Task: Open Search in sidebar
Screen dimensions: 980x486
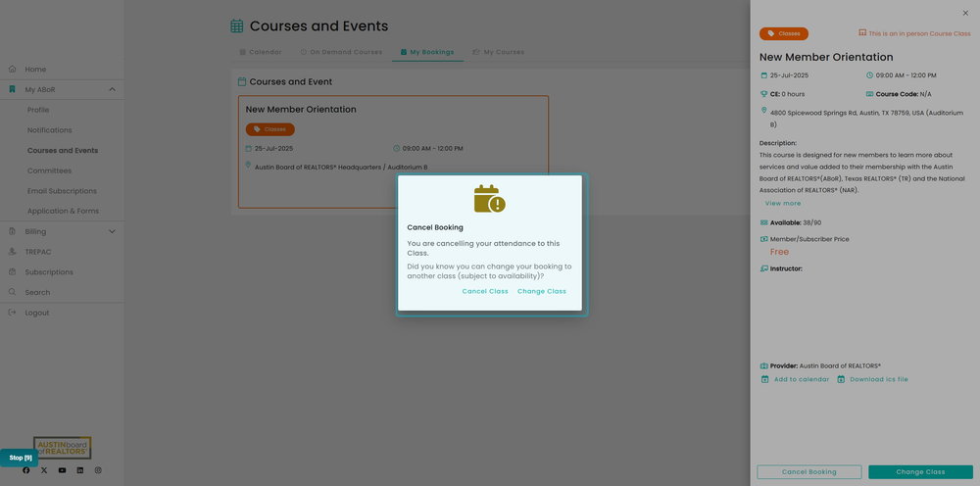Action: point(37,292)
